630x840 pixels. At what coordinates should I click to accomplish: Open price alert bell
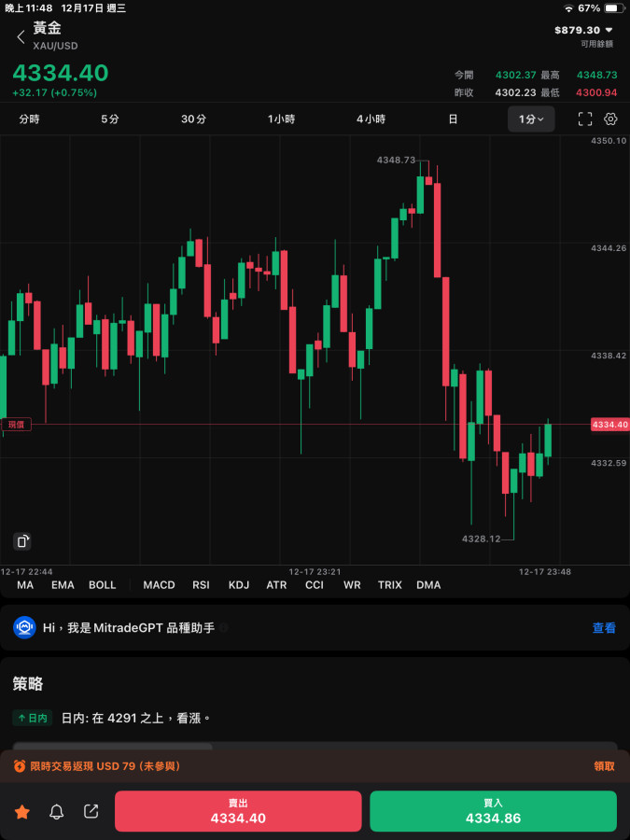56,812
